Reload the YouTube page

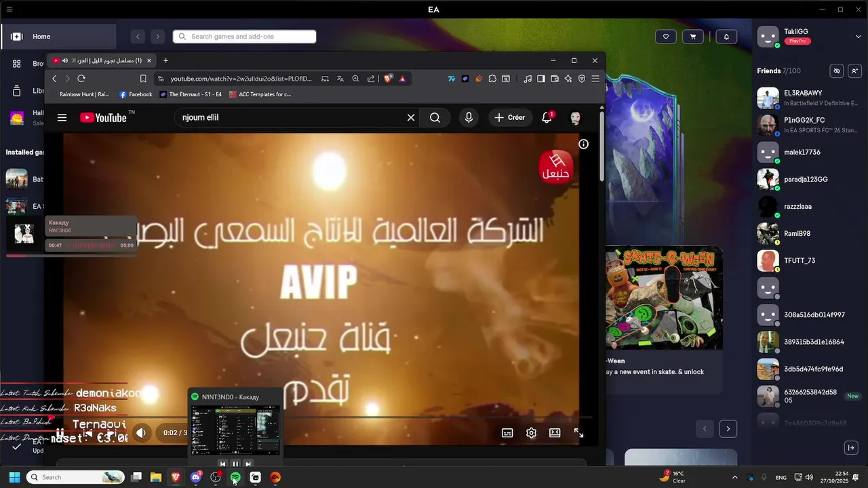tap(81, 79)
